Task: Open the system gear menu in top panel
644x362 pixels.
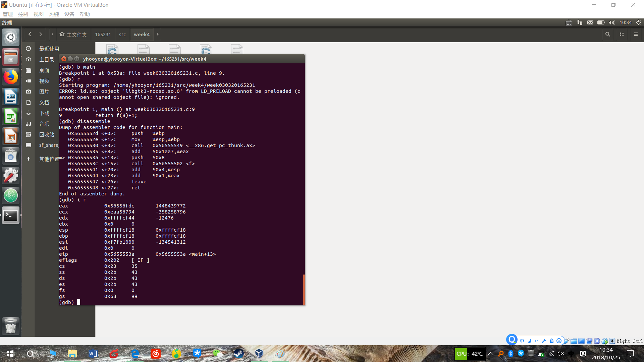Action: point(639,22)
